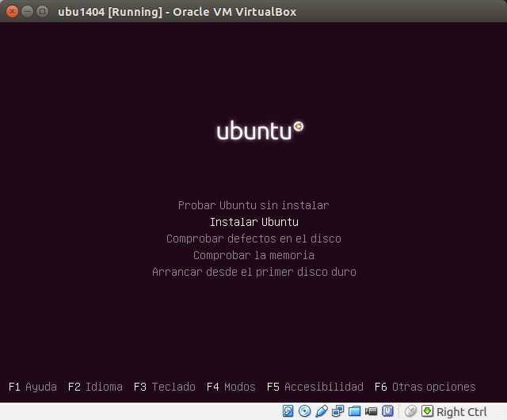Click the window resize grip corner
This screenshot has width=507, height=420.
click(x=502, y=415)
